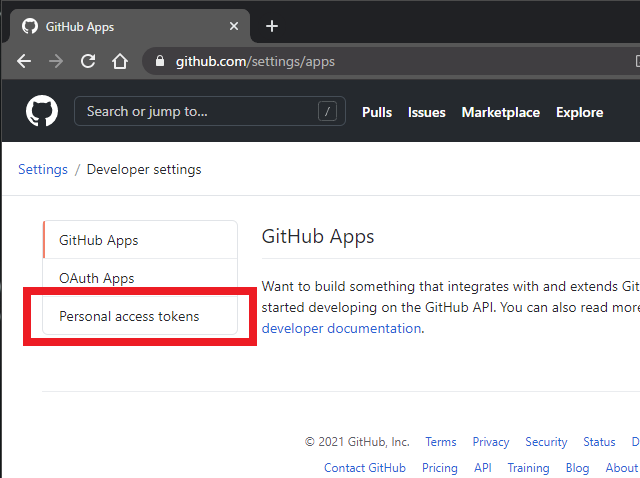
Task: Select OAuth Apps in the sidebar
Action: 140,278
